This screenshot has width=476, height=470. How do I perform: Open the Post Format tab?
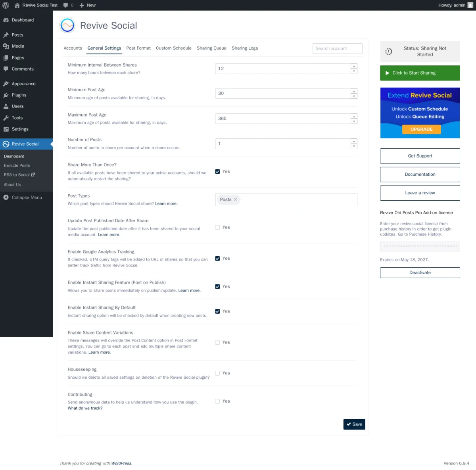point(138,48)
